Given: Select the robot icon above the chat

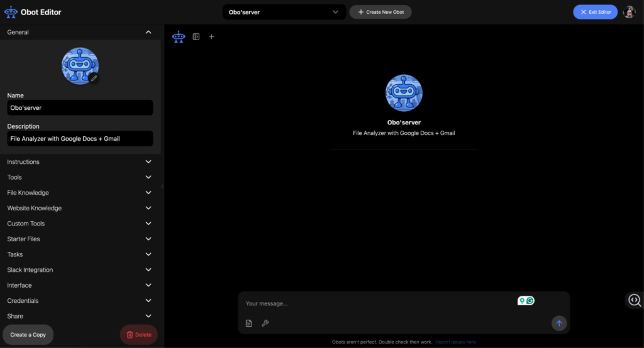Looking at the screenshot, I should pyautogui.click(x=179, y=37).
